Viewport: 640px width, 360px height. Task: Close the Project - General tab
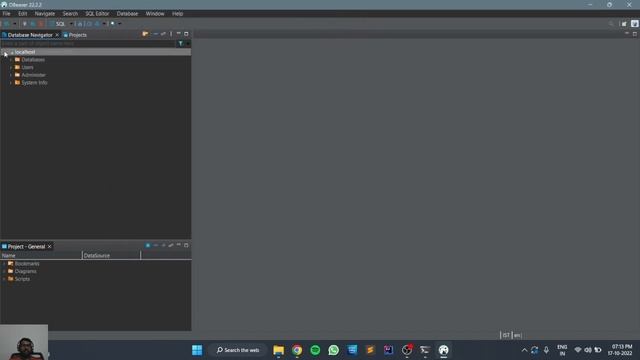point(49,247)
